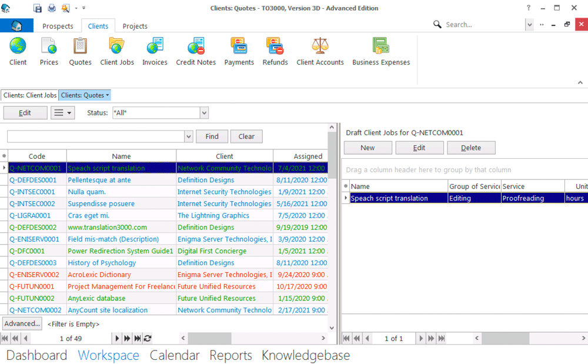Open the Quotes ribbon icon

point(80,51)
